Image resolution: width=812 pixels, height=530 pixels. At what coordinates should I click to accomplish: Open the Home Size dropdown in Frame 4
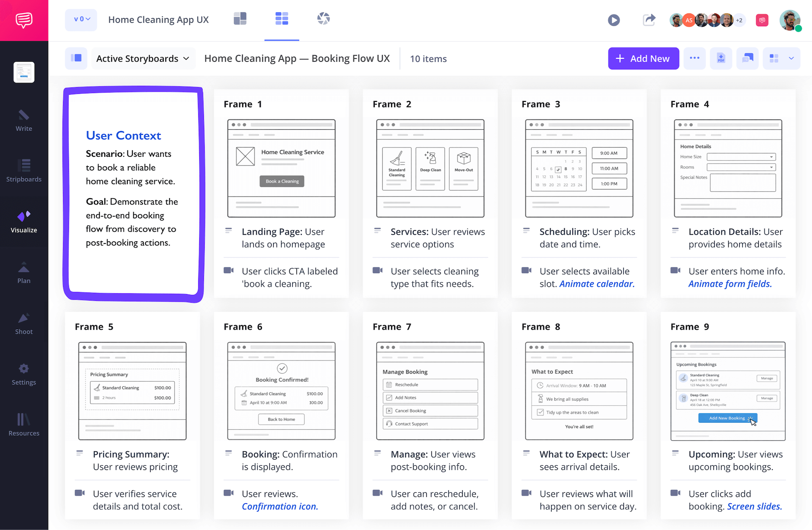pyautogui.click(x=741, y=156)
